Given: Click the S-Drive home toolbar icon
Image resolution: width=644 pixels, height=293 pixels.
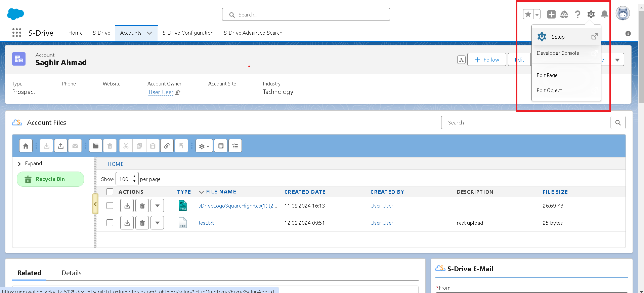Looking at the screenshot, I should click(x=26, y=146).
